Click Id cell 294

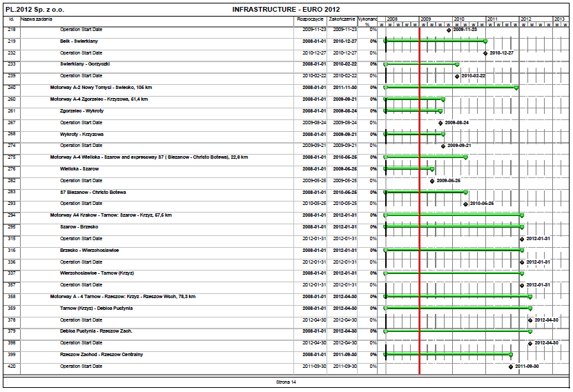click(x=12, y=215)
